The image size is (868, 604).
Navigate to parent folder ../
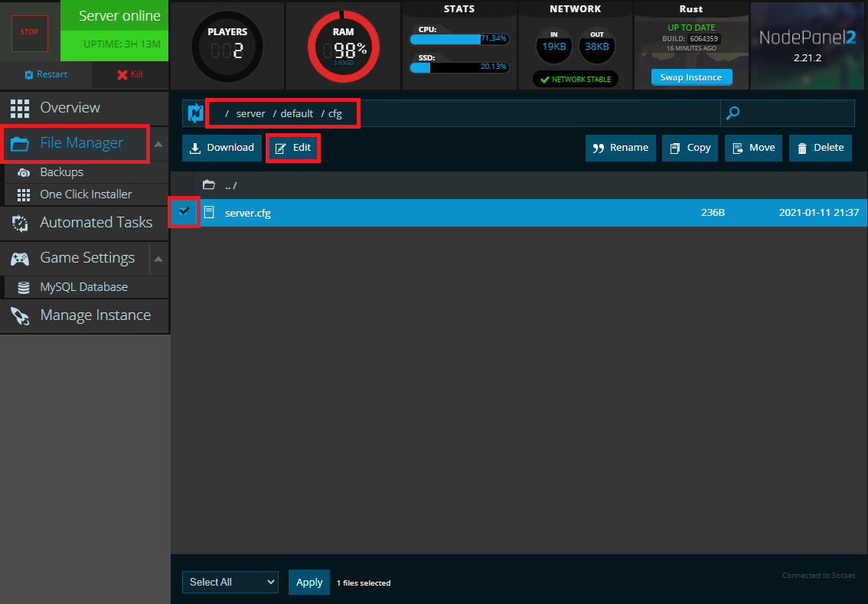coord(230,185)
